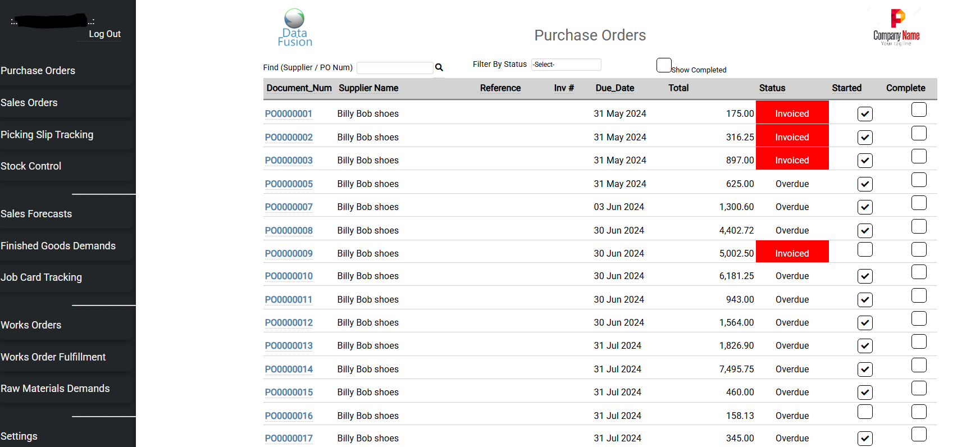Uncheck Started box for PO0000005
The width and height of the screenshot is (980, 447).
(x=865, y=184)
